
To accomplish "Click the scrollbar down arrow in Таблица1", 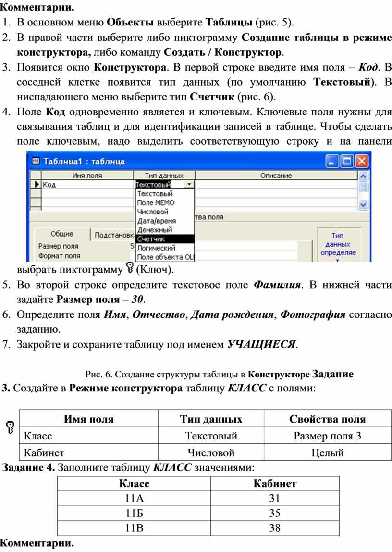I will point(363,204).
